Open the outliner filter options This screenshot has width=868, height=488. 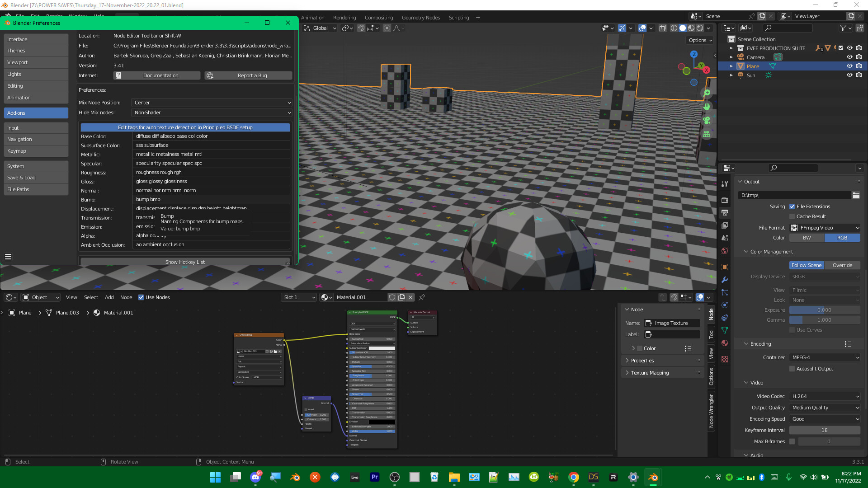[x=844, y=28]
